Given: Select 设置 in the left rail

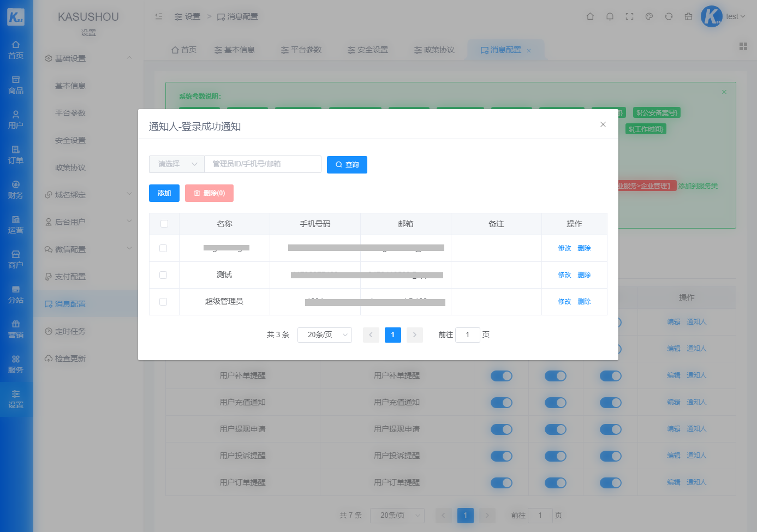Looking at the screenshot, I should pyautogui.click(x=16, y=399).
